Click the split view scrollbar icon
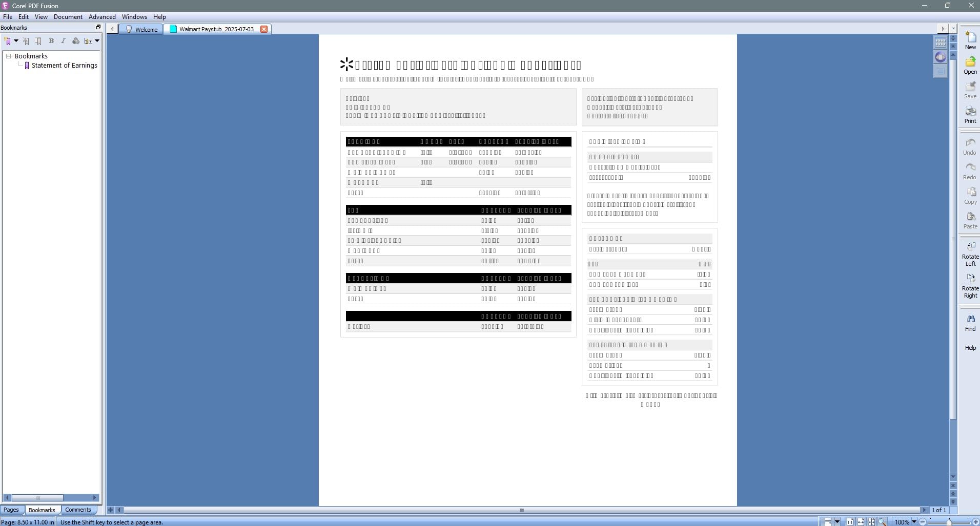 [953, 38]
